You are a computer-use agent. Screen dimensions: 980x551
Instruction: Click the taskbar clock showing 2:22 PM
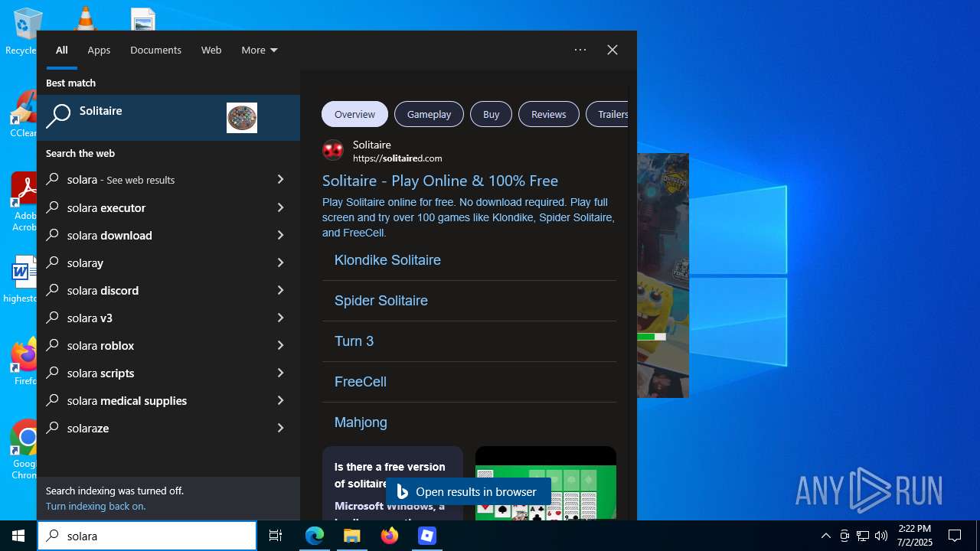coord(915,536)
